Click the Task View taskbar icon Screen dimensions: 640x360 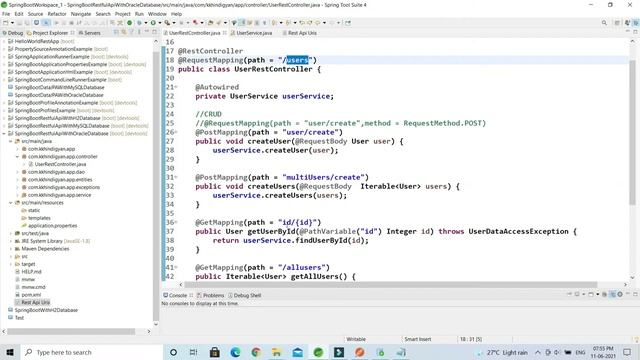[x=193, y=352]
